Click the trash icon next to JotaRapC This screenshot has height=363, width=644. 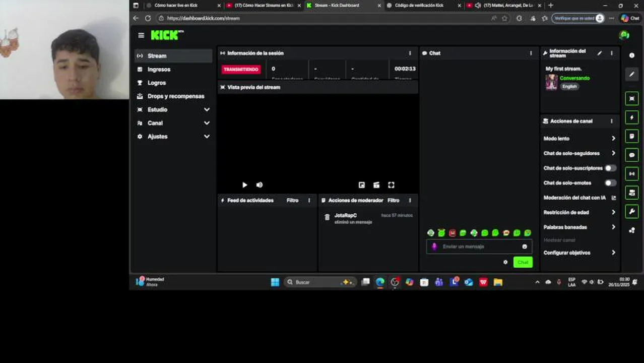coord(327,217)
